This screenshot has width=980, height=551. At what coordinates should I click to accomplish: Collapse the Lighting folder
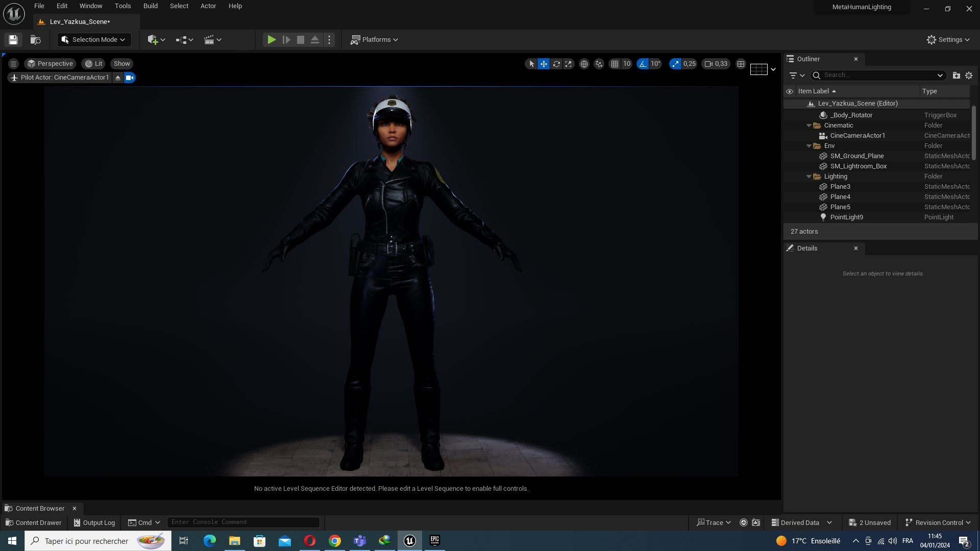tap(809, 177)
